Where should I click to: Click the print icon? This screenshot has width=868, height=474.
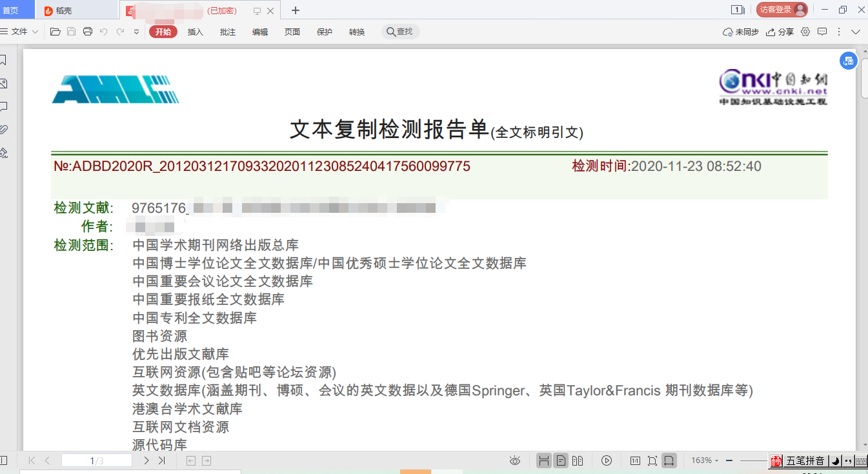tap(88, 32)
